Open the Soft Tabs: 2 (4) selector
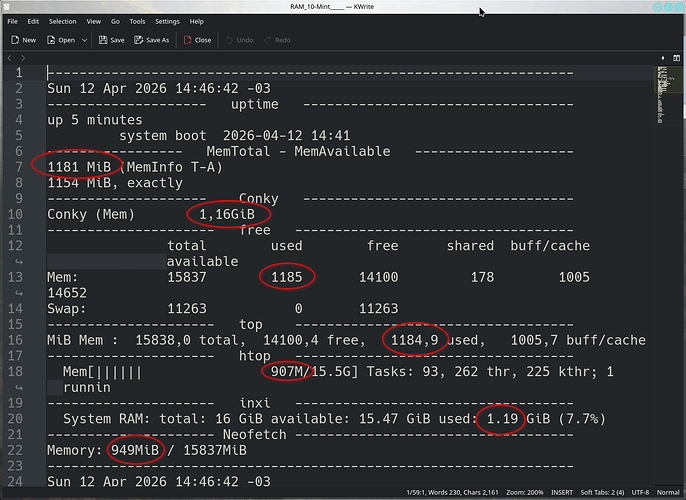686x500 pixels. 602,493
